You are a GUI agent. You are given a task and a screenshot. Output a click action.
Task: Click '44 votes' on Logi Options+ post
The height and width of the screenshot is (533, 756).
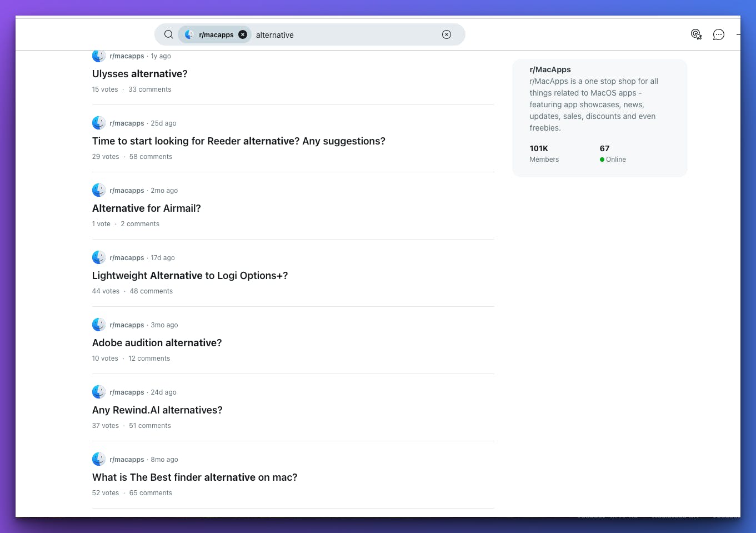(x=106, y=291)
